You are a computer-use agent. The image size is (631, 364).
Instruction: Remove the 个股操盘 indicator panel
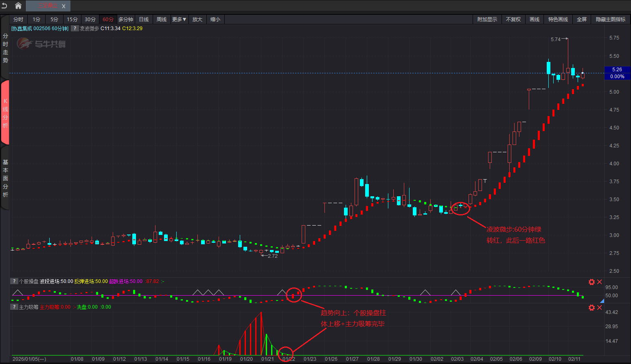coord(600,282)
